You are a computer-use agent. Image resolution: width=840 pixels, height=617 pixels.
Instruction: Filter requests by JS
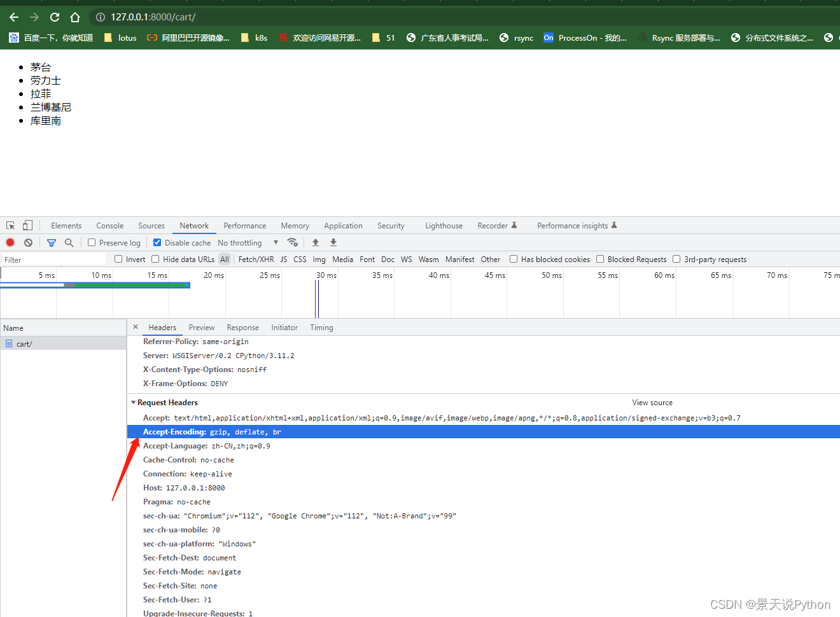click(x=284, y=259)
